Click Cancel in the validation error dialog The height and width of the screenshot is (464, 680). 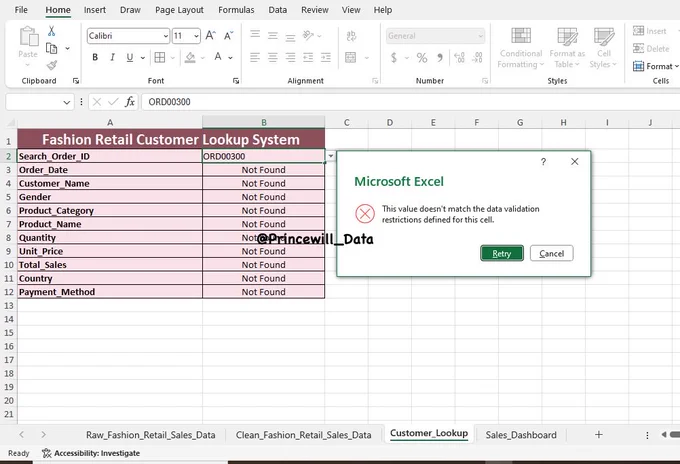[552, 253]
